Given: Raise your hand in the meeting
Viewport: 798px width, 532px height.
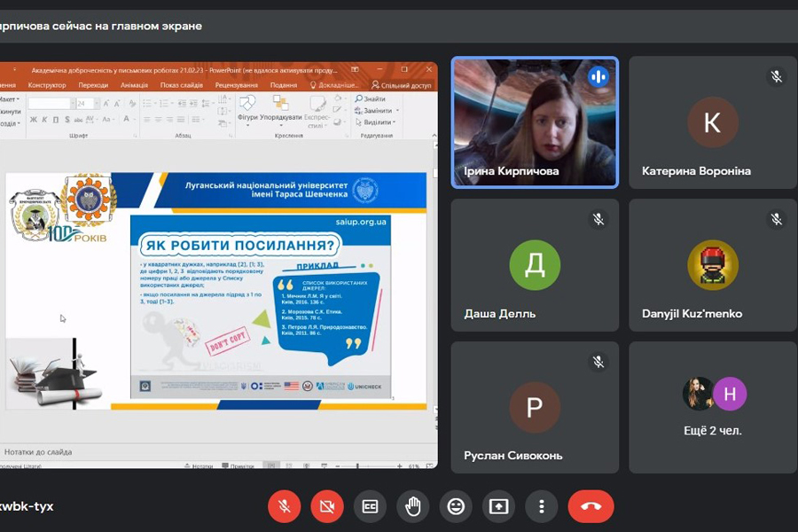Looking at the screenshot, I should tap(412, 506).
